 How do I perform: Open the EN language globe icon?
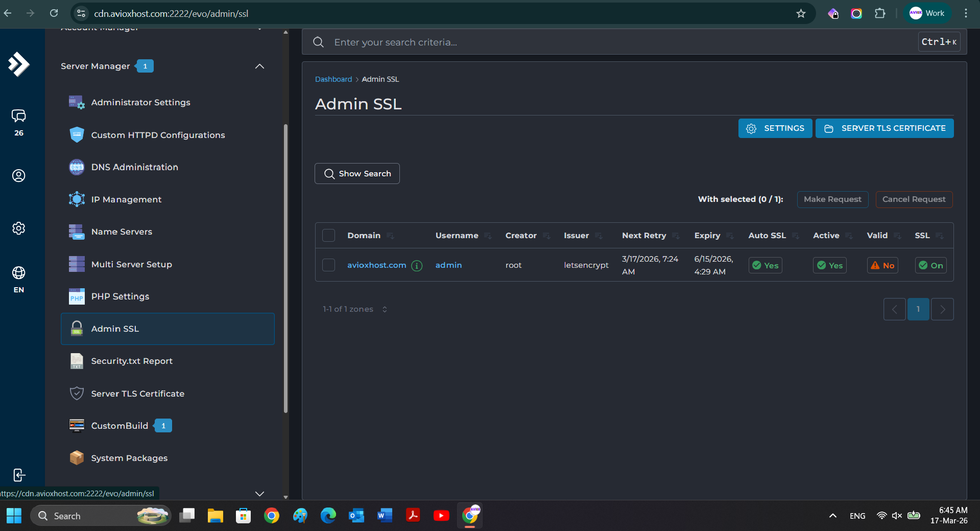coord(19,273)
